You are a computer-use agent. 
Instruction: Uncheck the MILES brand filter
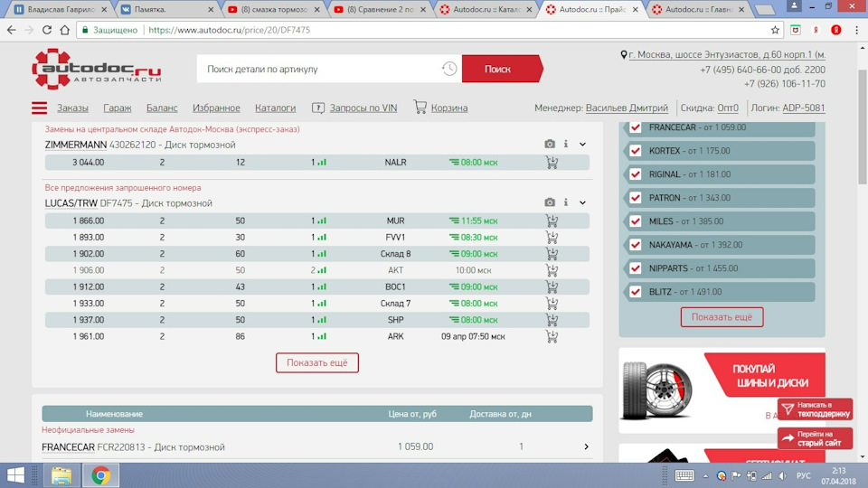point(636,221)
